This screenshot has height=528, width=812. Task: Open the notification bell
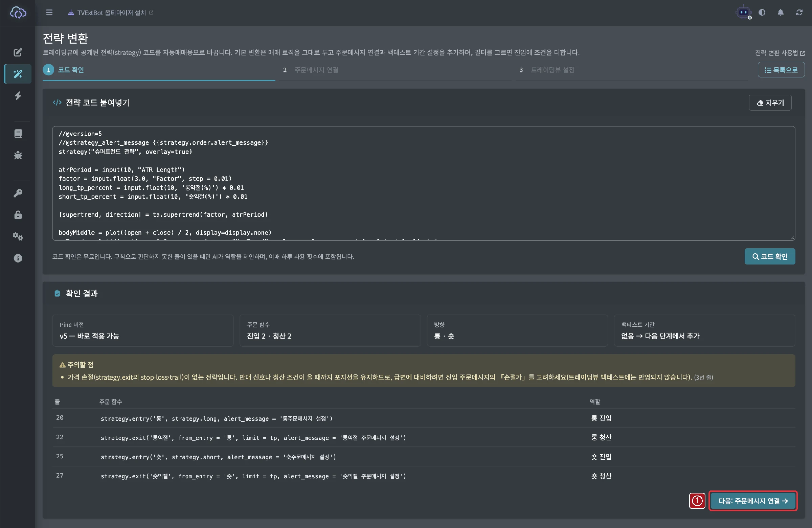[x=781, y=13]
